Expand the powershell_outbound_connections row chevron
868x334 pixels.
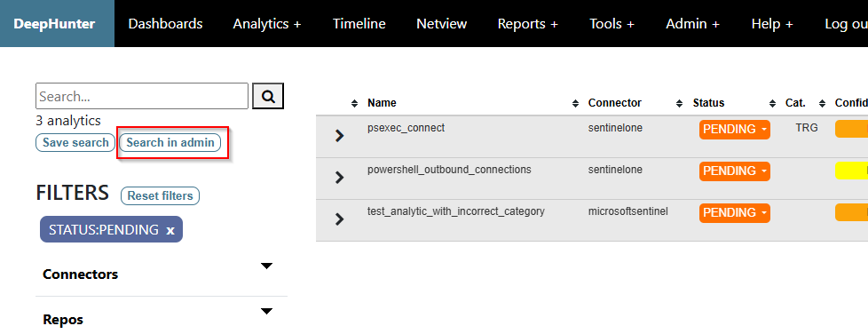(340, 178)
